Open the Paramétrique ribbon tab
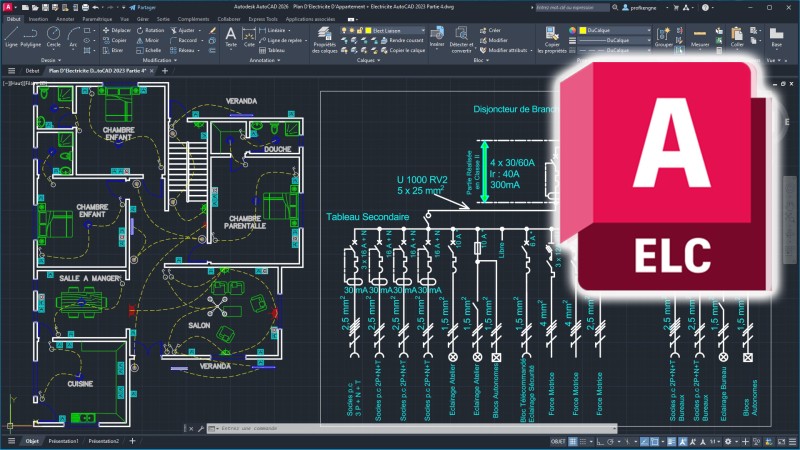800x450 pixels. click(x=97, y=19)
